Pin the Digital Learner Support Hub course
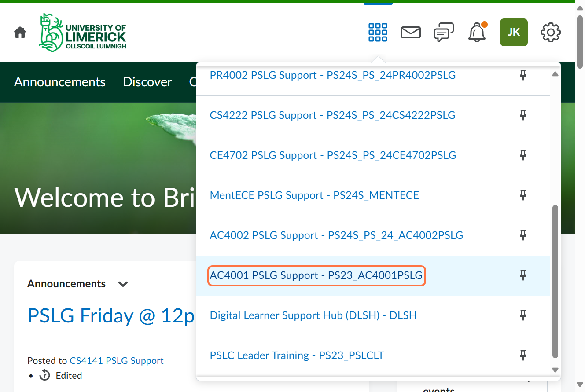The height and width of the screenshot is (392, 585). (x=523, y=315)
